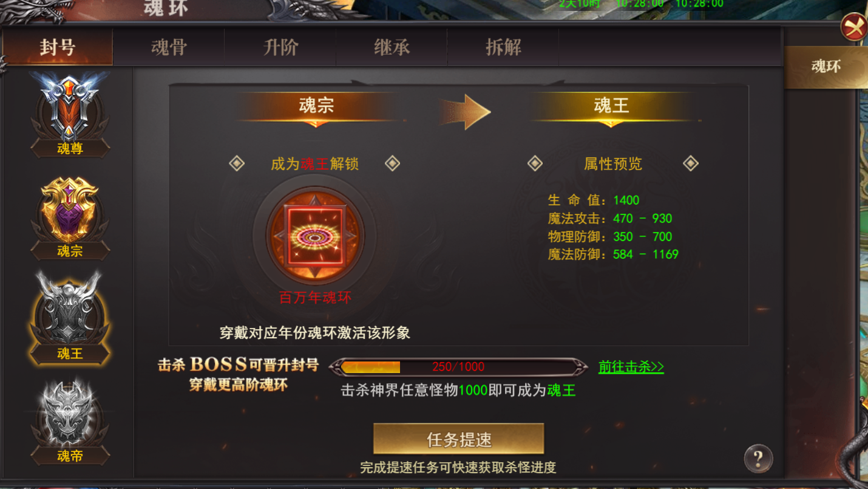This screenshot has width=868, height=489.
Task: Close the panel with the X icon
Action: 853,27
